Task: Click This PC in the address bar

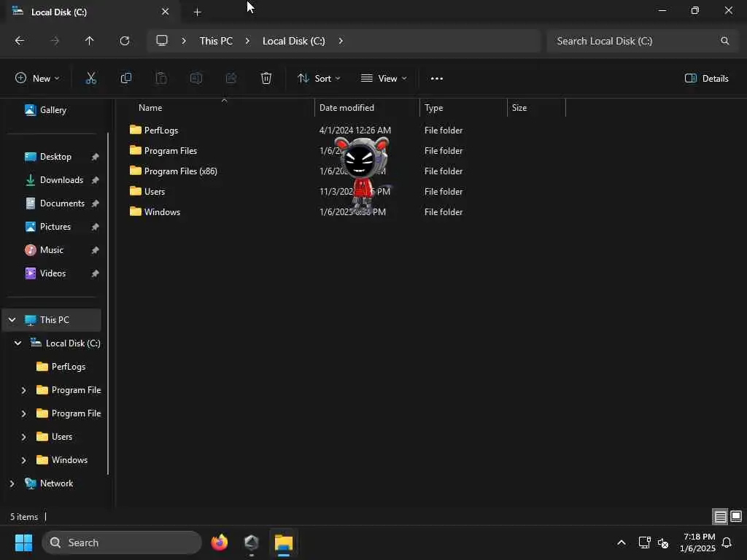Action: pos(216,41)
